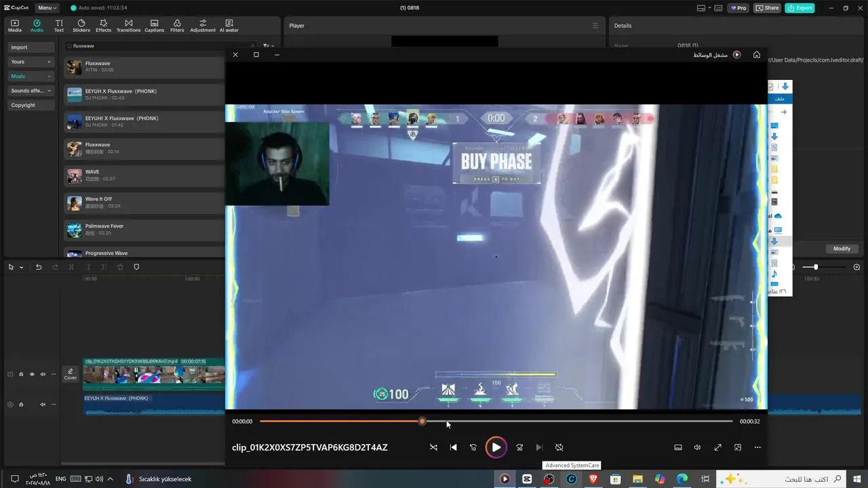The image size is (868, 488).
Task: Expand the Music category
Action: [x=31, y=76]
